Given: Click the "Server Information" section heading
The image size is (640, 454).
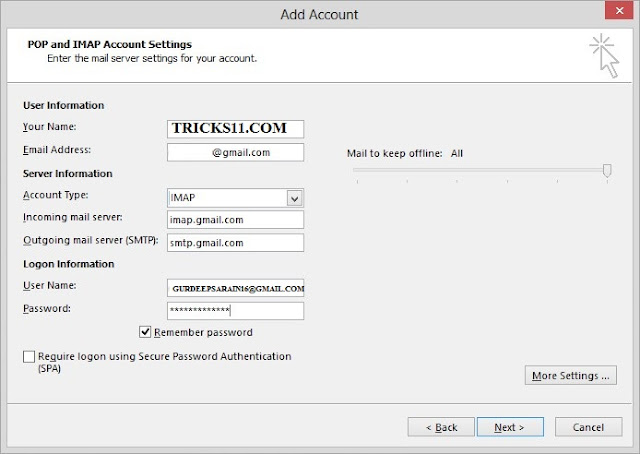Looking at the screenshot, I should pos(68,174).
